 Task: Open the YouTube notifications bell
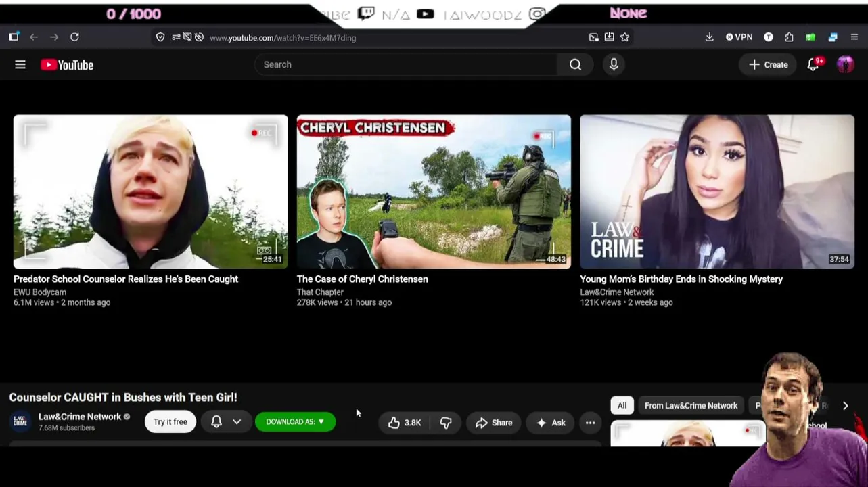(814, 64)
